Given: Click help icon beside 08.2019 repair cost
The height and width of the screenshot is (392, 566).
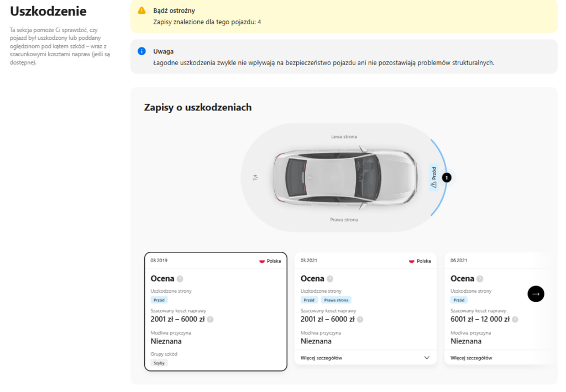Looking at the screenshot, I should coord(210,319).
